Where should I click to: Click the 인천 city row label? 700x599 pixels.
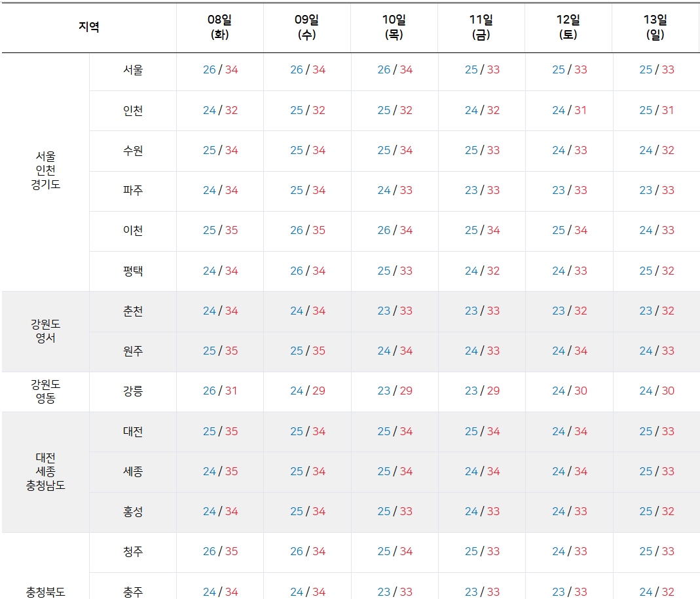click(132, 111)
